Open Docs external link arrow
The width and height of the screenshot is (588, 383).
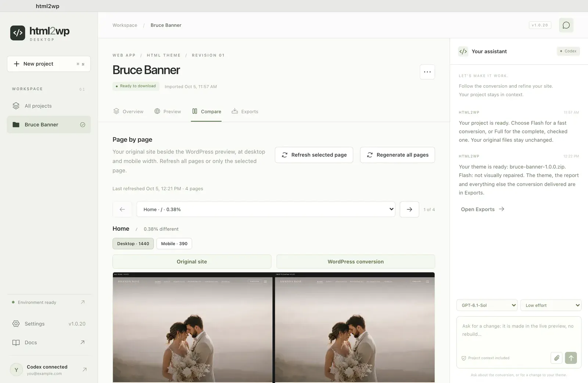click(x=82, y=342)
